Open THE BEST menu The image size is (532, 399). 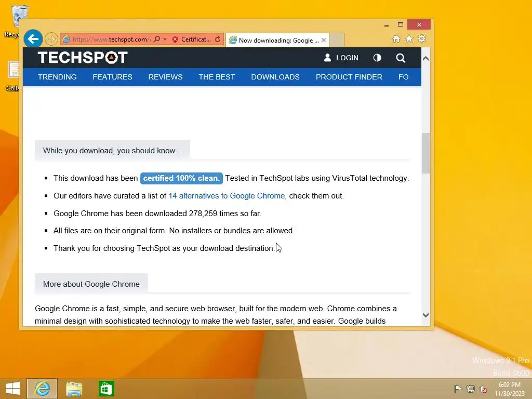point(217,77)
